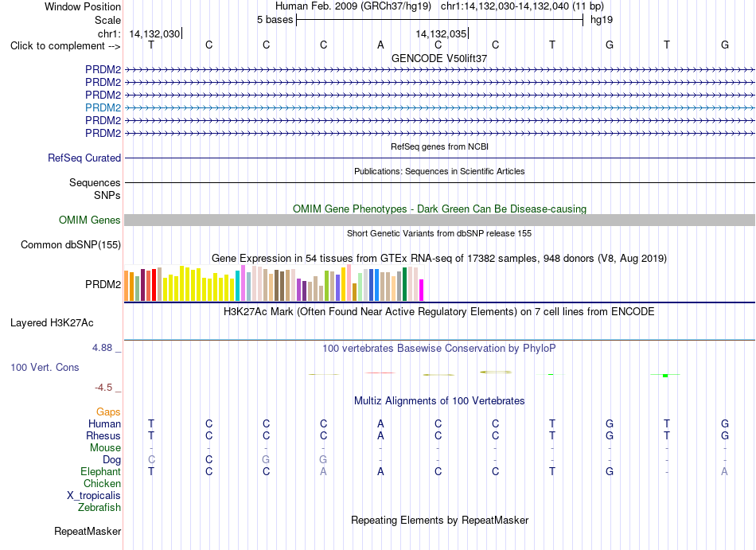Viewport: 756px width, 550px height.
Task: Click the X_tropicalis alignment row label
Action: 94,496
